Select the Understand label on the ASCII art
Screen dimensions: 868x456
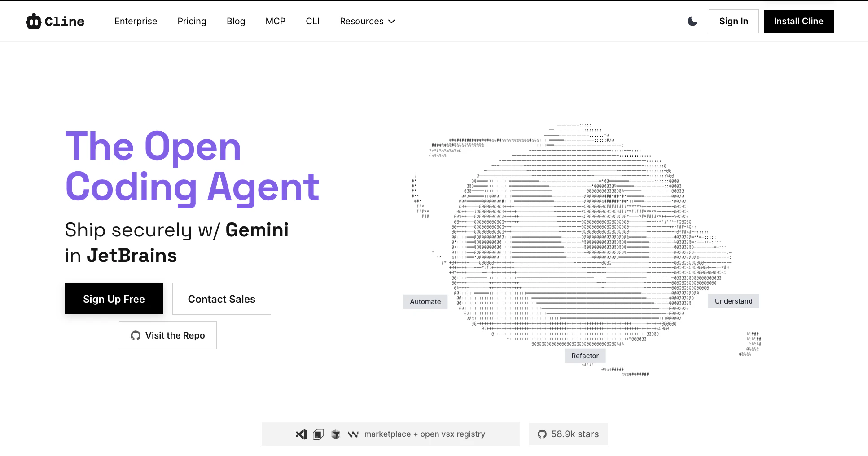coord(734,301)
